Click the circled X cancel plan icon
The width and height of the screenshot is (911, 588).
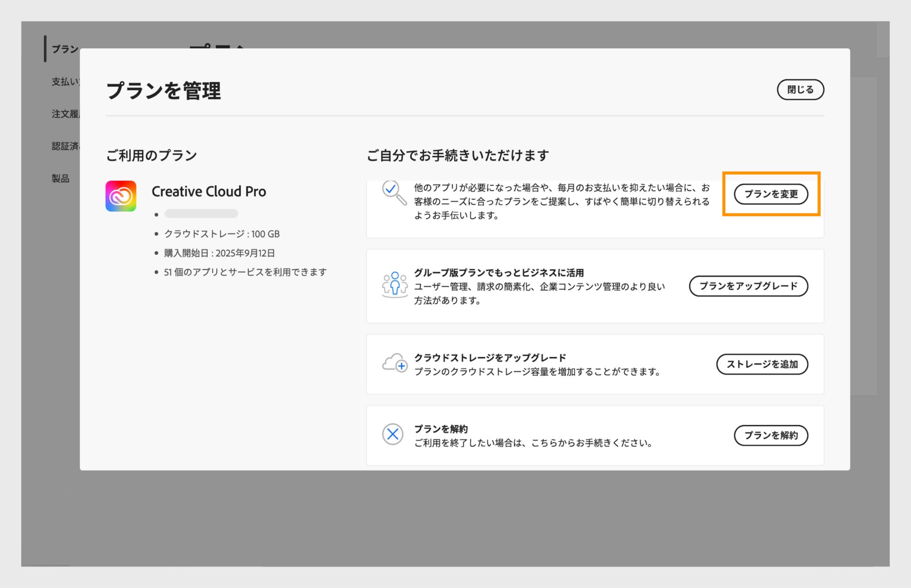tap(392, 435)
